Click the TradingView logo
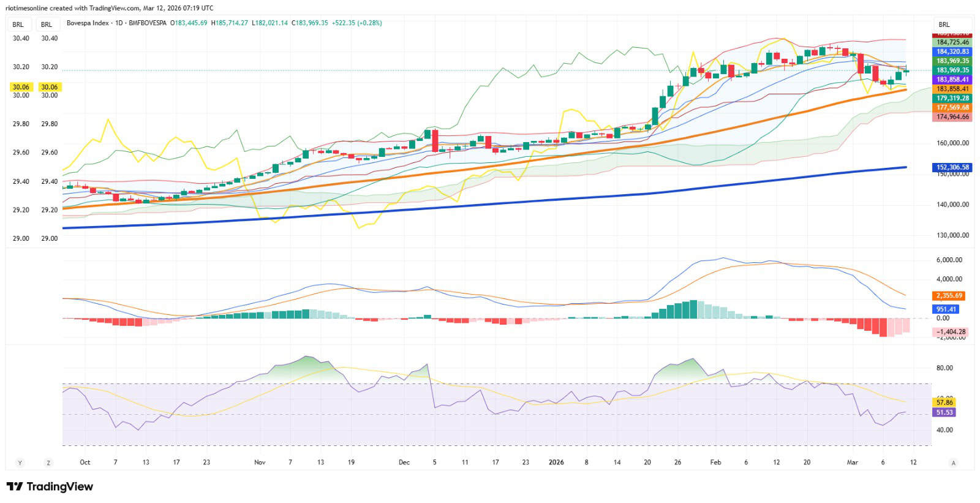This screenshot has width=980, height=503. click(50, 486)
